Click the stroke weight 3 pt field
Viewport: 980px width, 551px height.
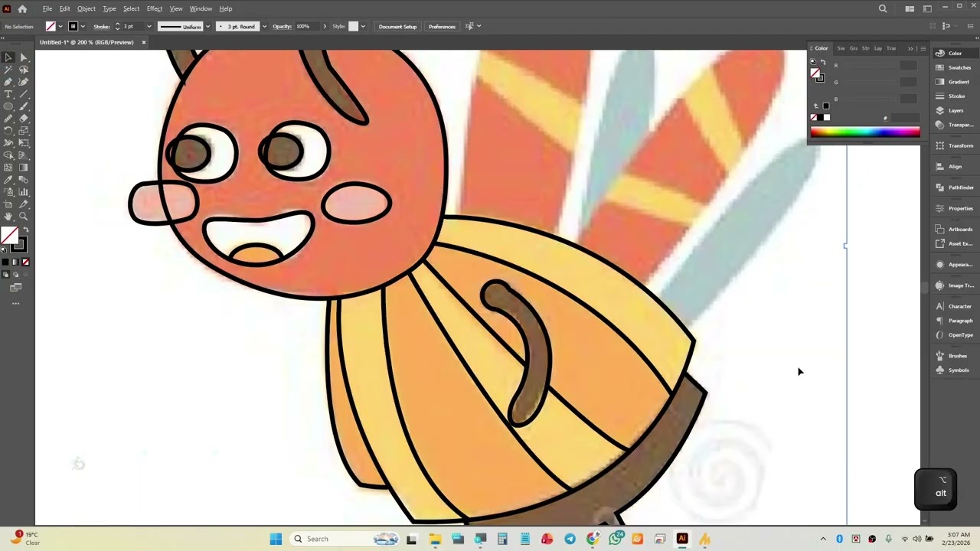click(132, 26)
